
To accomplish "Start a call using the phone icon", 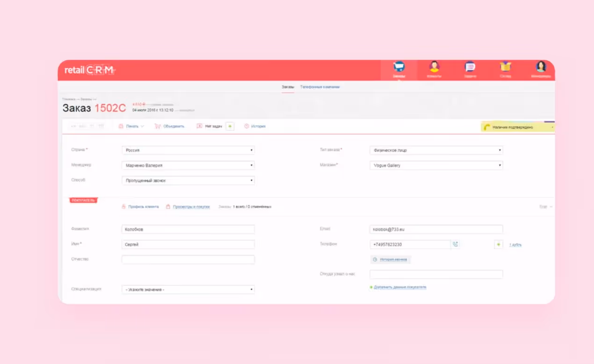I will (x=456, y=244).
